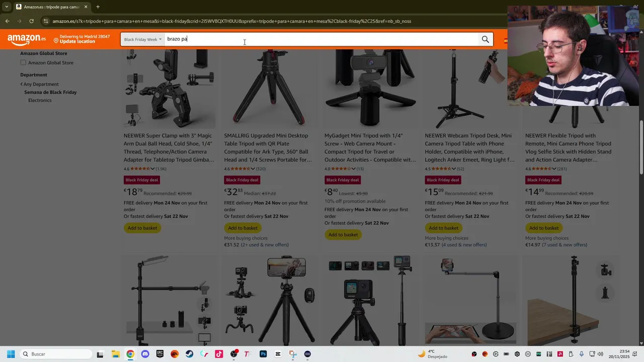This screenshot has height=362, width=644.
Task: Reload the page with the refresh icon
Action: pyautogui.click(x=31, y=21)
